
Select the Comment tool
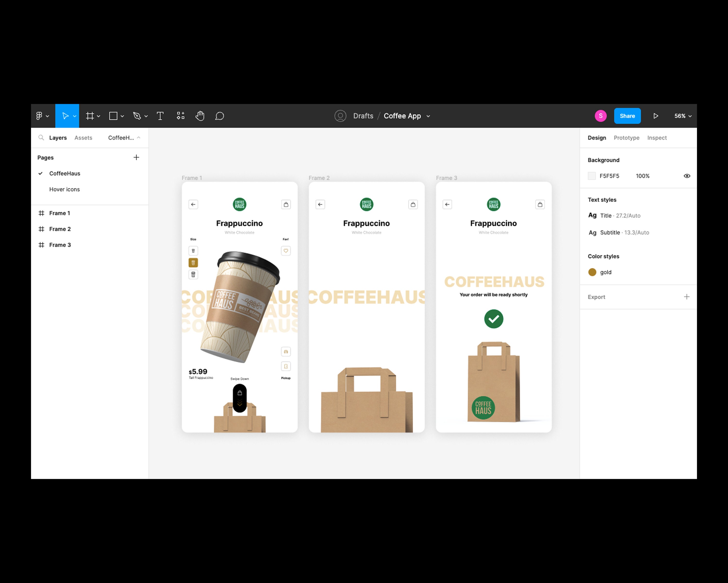pos(219,116)
